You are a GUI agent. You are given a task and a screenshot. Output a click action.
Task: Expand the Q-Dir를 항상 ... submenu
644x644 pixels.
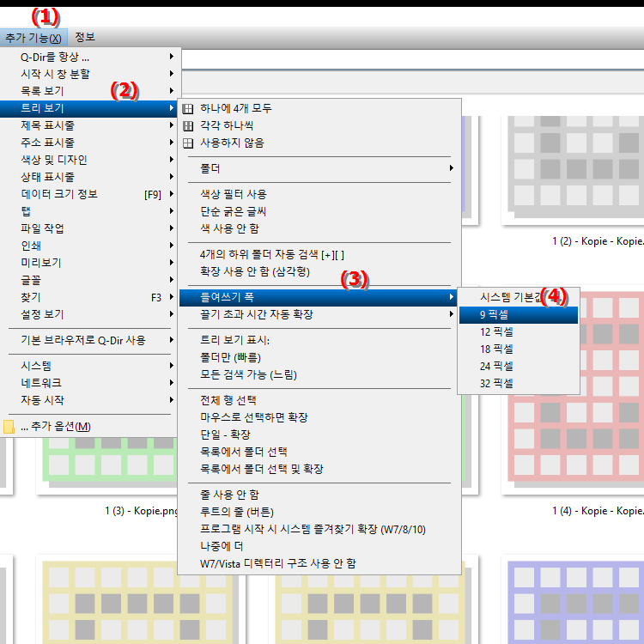point(88,57)
